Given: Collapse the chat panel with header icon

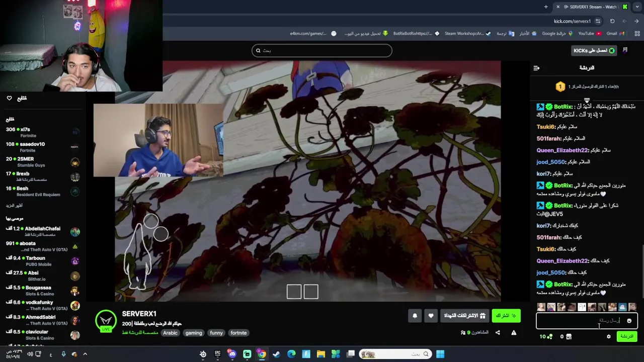Looking at the screenshot, I should (x=536, y=68).
